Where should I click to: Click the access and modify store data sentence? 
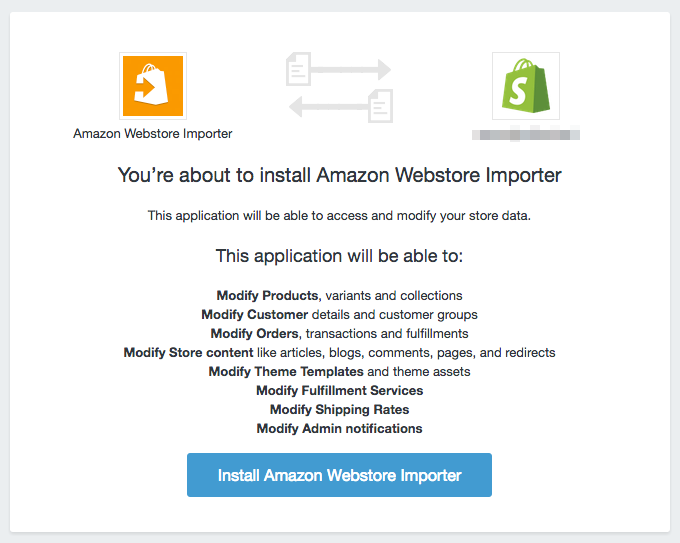(x=340, y=216)
